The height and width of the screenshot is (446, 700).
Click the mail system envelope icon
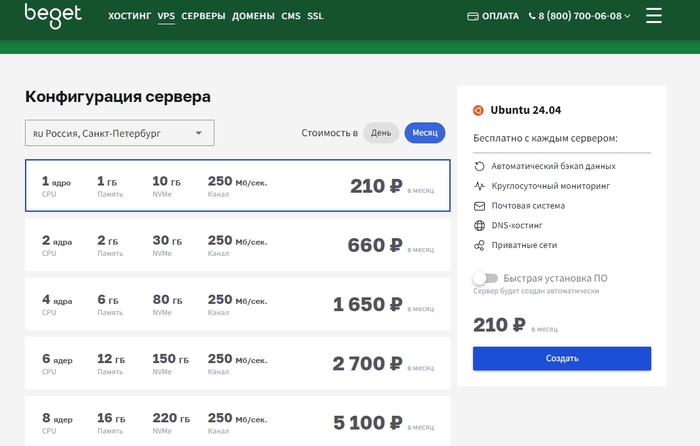coord(480,206)
